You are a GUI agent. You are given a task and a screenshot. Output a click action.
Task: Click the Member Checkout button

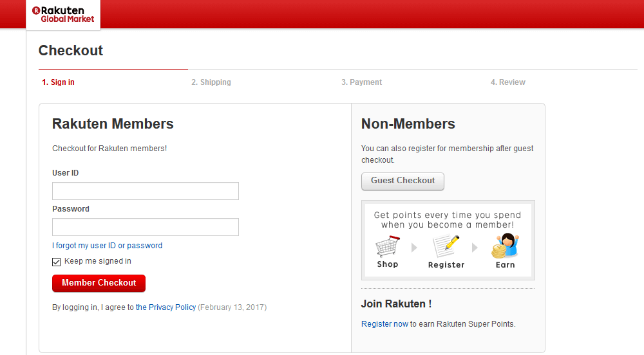[x=99, y=283]
